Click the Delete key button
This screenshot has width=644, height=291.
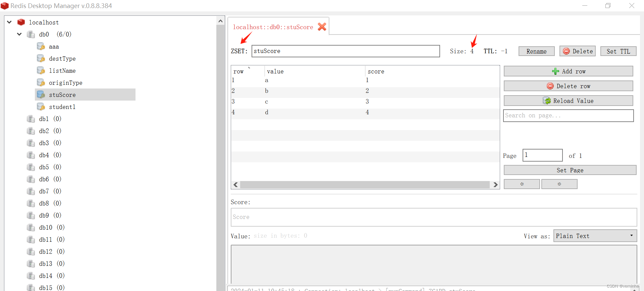(x=577, y=51)
